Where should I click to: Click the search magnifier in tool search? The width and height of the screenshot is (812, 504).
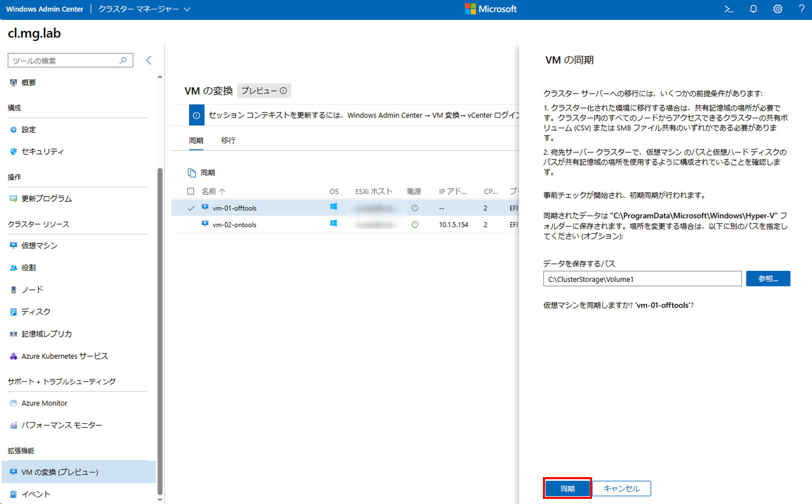point(123,60)
